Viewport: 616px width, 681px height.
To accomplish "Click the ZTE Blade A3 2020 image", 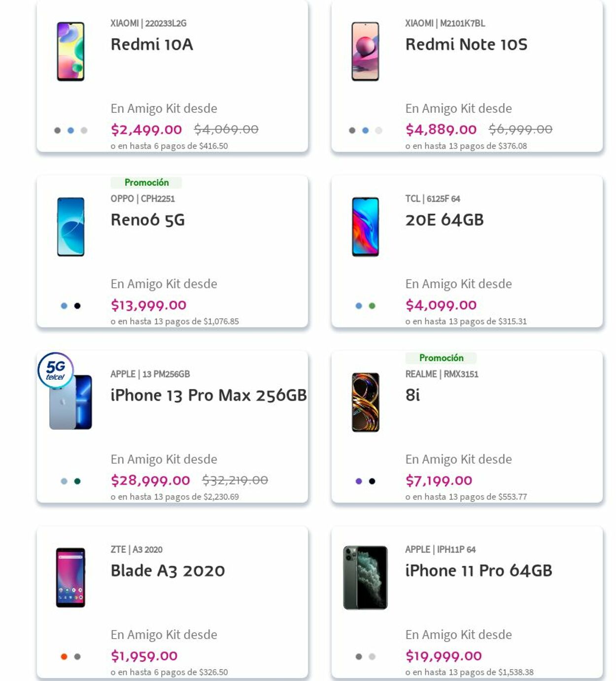I will click(70, 578).
